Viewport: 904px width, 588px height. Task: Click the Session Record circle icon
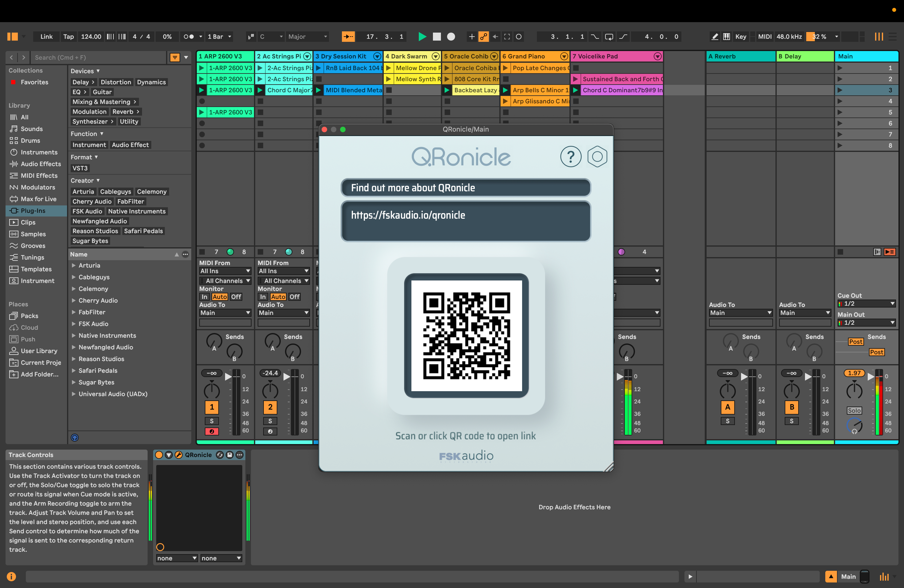519,37
